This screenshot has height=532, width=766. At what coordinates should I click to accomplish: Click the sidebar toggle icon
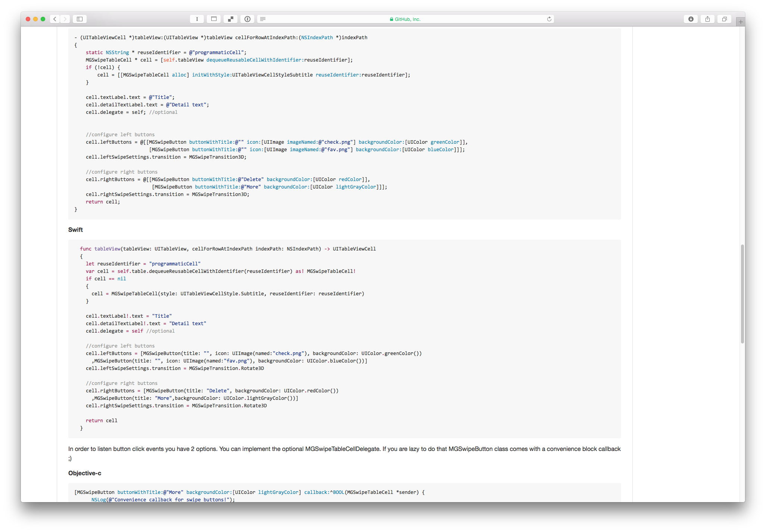tap(80, 19)
